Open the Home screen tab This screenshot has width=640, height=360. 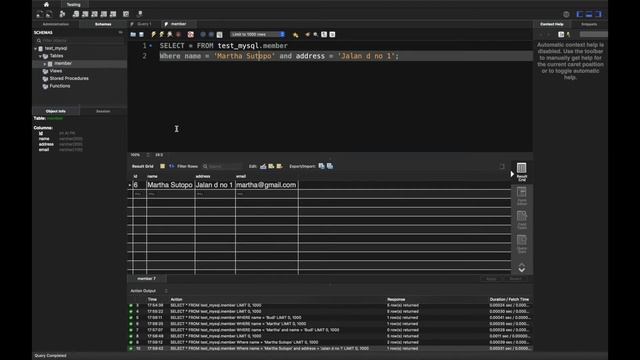tap(46, 4)
